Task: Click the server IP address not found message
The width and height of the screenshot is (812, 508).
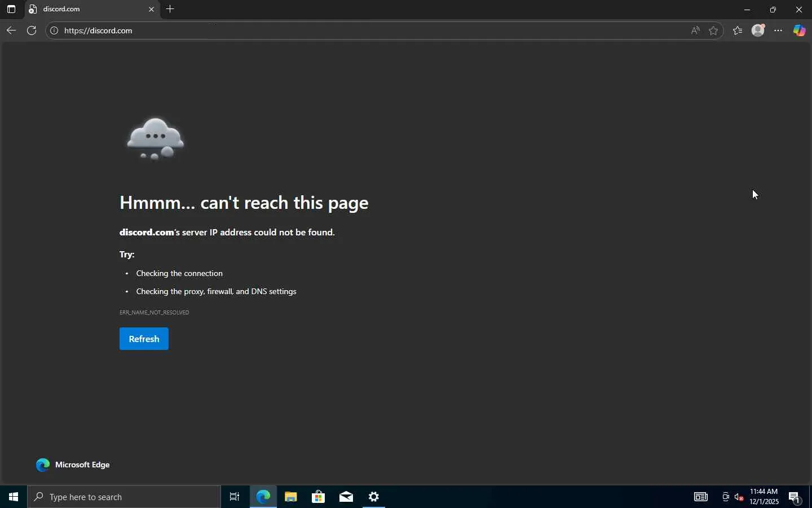Action: point(227,232)
